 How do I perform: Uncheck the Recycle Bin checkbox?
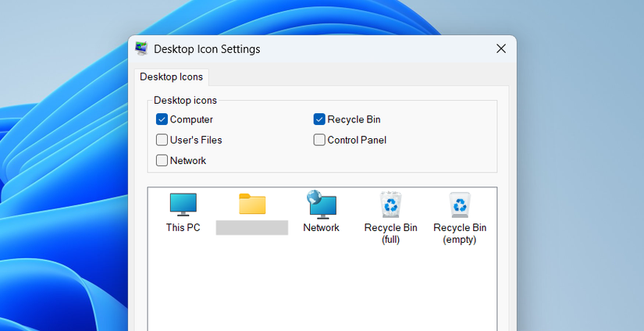[319, 119]
